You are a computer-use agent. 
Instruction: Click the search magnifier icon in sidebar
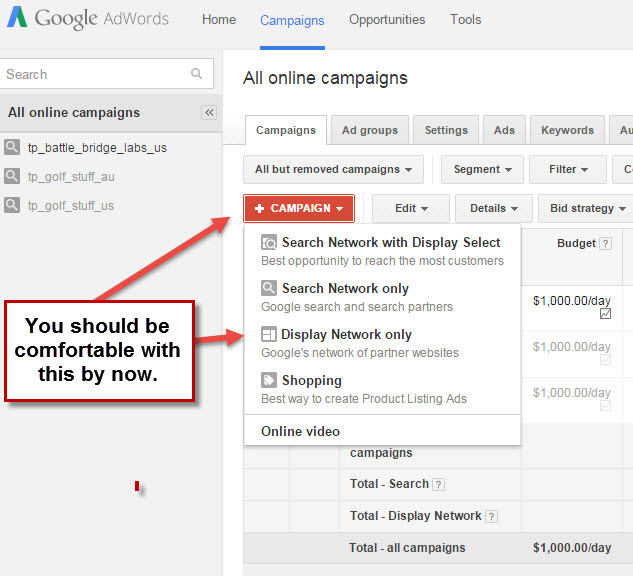196,73
